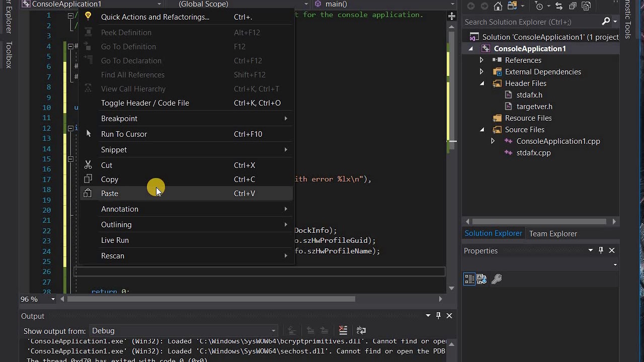Screen dimensions: 644x362
Task: Expand External Dependencies node
Action: point(481,71)
